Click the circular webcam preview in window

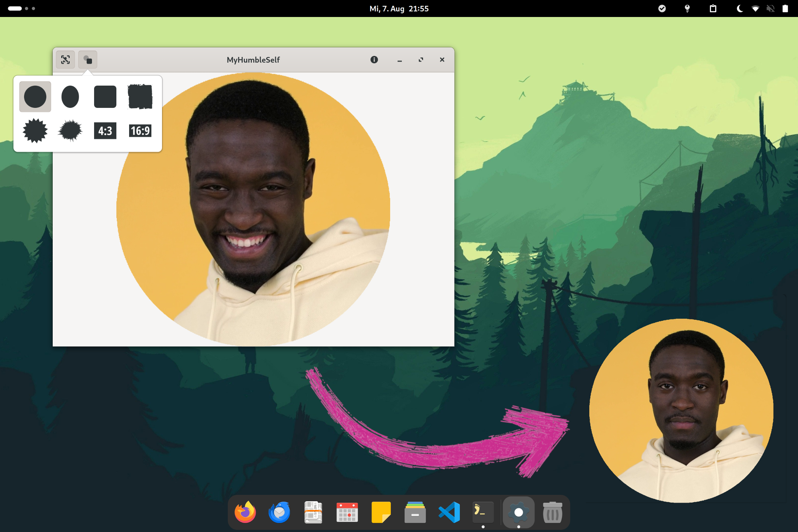253,209
